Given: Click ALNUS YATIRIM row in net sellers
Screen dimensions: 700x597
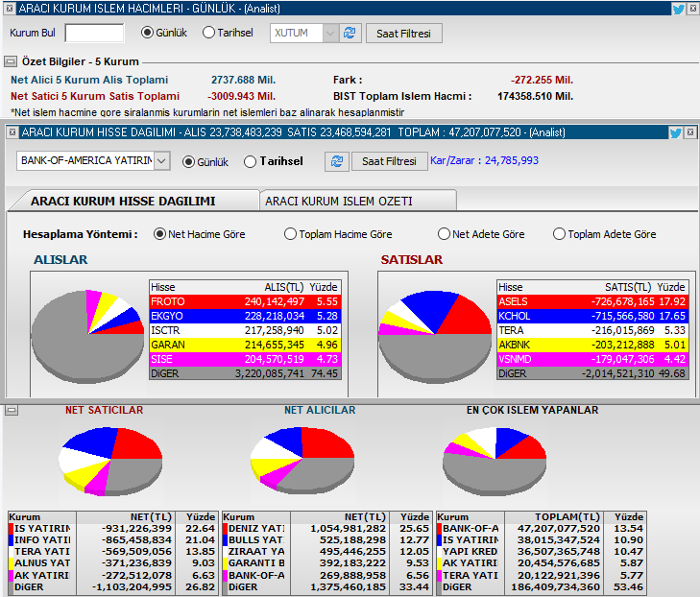Looking at the screenshot, I should 113,563.
